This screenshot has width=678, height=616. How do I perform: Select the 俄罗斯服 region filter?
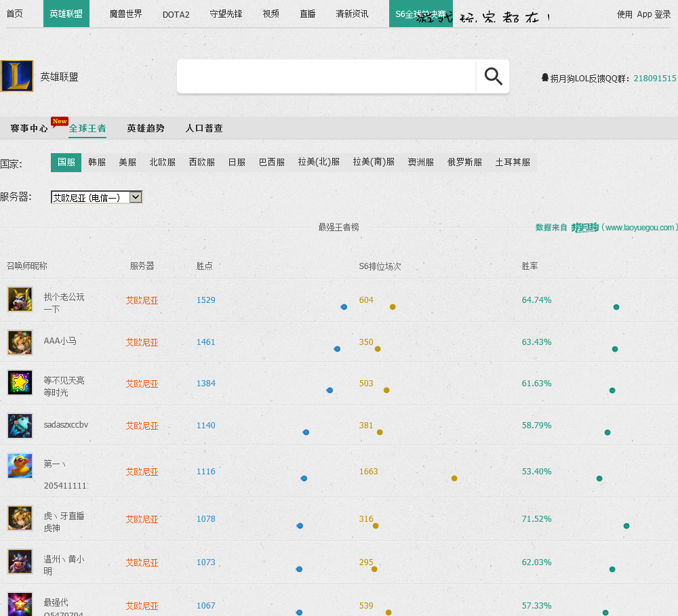click(x=465, y=163)
